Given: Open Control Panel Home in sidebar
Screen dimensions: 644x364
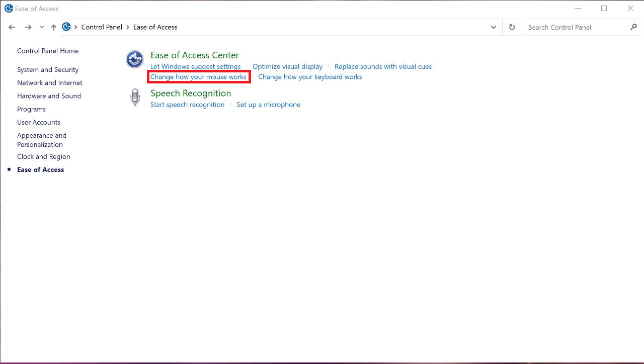Looking at the screenshot, I should point(48,51).
